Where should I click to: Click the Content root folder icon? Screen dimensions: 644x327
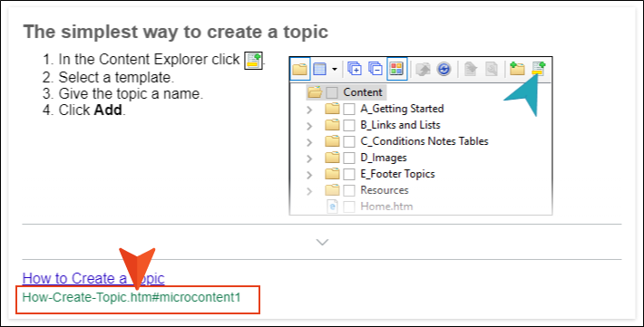pos(315,92)
